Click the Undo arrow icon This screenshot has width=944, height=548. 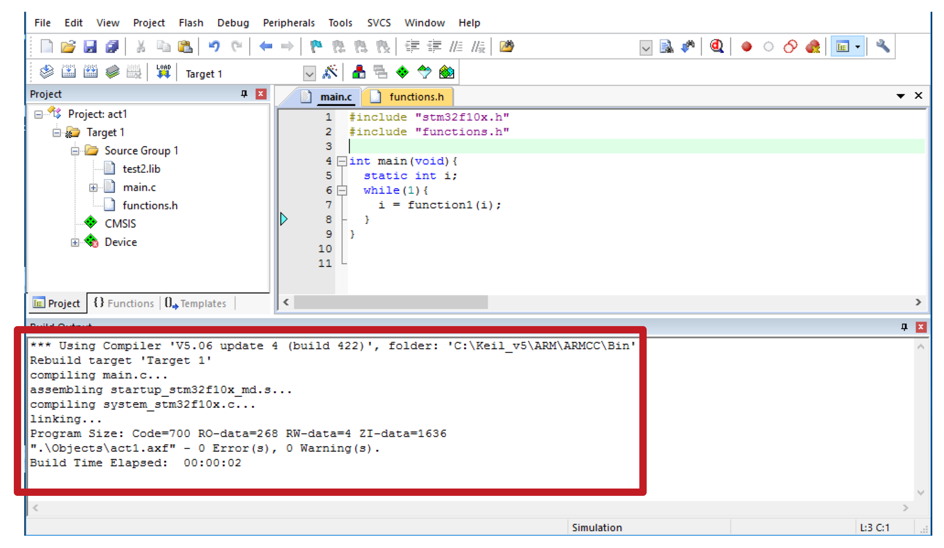point(214,47)
